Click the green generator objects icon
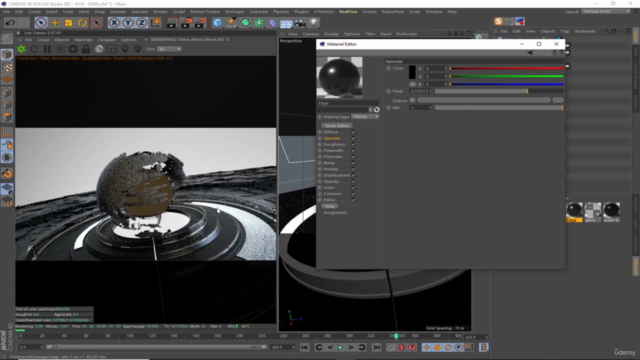 (245, 23)
